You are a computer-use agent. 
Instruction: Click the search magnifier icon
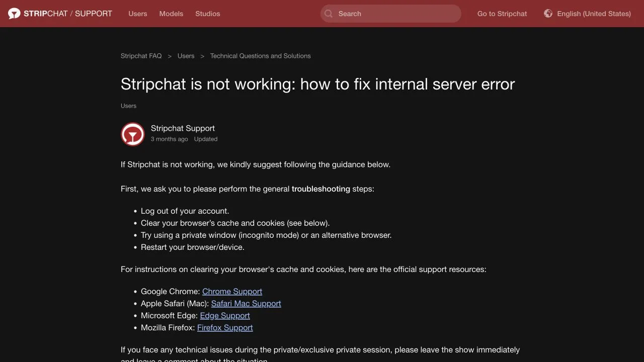click(329, 14)
